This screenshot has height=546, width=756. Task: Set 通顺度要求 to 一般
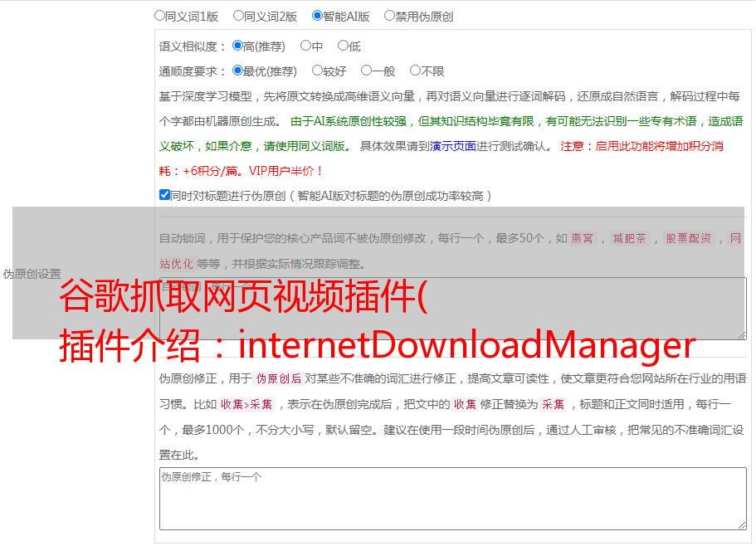367,71
